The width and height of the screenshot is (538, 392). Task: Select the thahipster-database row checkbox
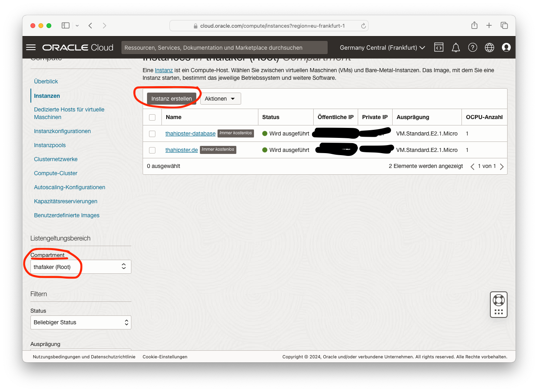pos(152,133)
